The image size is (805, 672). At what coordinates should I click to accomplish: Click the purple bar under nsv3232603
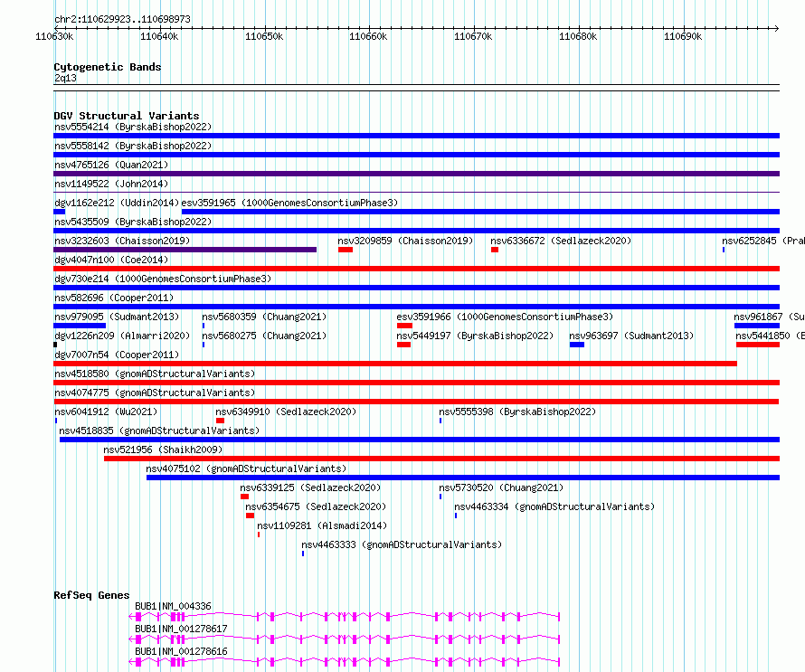coord(185,250)
